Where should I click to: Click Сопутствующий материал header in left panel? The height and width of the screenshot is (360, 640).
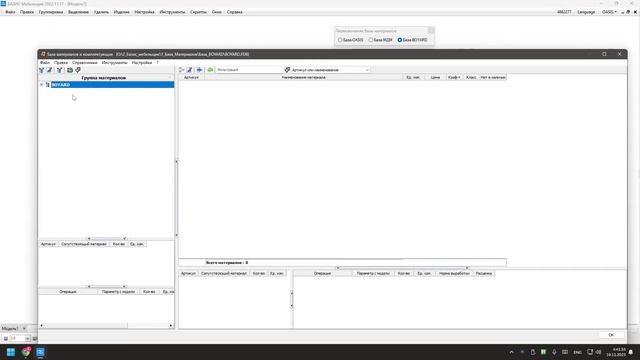(84, 244)
